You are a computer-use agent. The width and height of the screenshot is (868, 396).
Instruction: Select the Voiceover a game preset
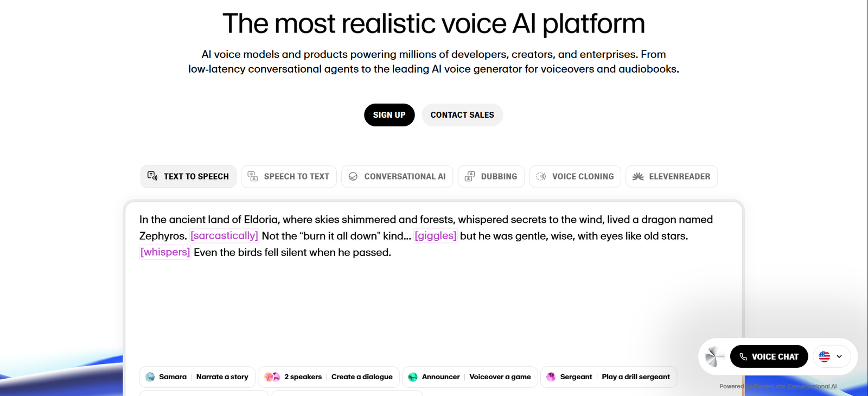500,377
